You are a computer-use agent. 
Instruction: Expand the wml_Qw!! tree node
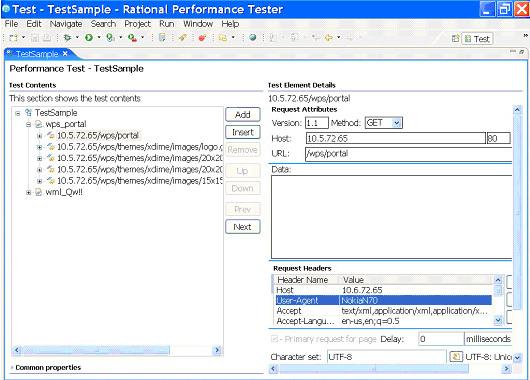pos(28,193)
